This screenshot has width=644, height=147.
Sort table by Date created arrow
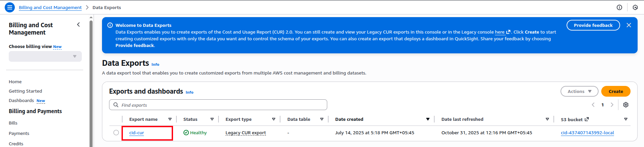(x=428, y=119)
